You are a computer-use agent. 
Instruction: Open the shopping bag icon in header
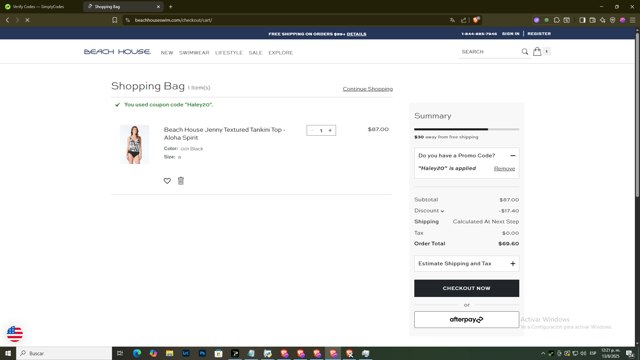pyautogui.click(x=537, y=51)
